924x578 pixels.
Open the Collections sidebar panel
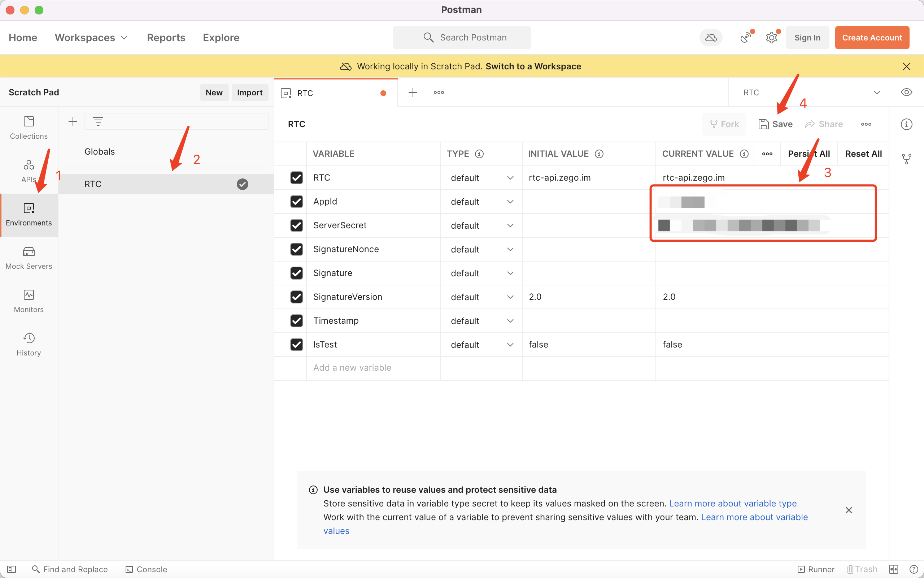click(x=29, y=128)
